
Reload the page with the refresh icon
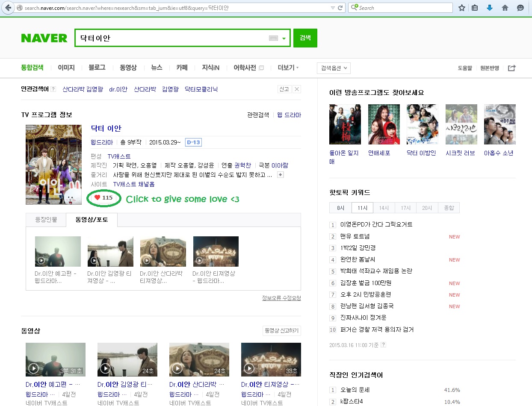point(340,8)
